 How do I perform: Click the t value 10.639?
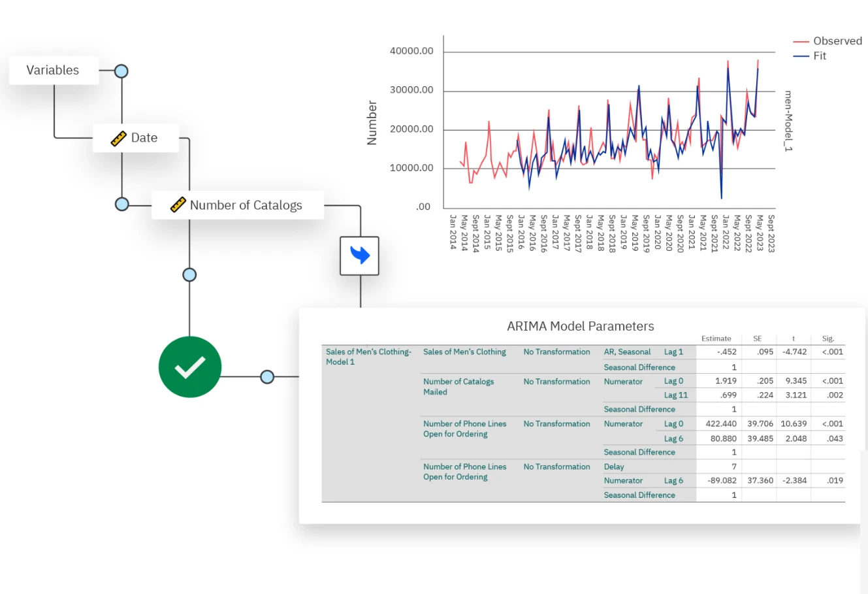click(x=794, y=423)
